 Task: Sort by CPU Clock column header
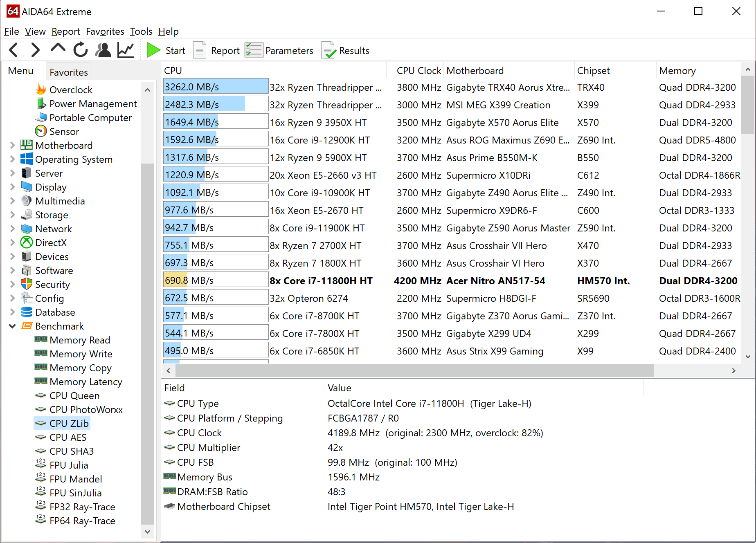tap(416, 70)
